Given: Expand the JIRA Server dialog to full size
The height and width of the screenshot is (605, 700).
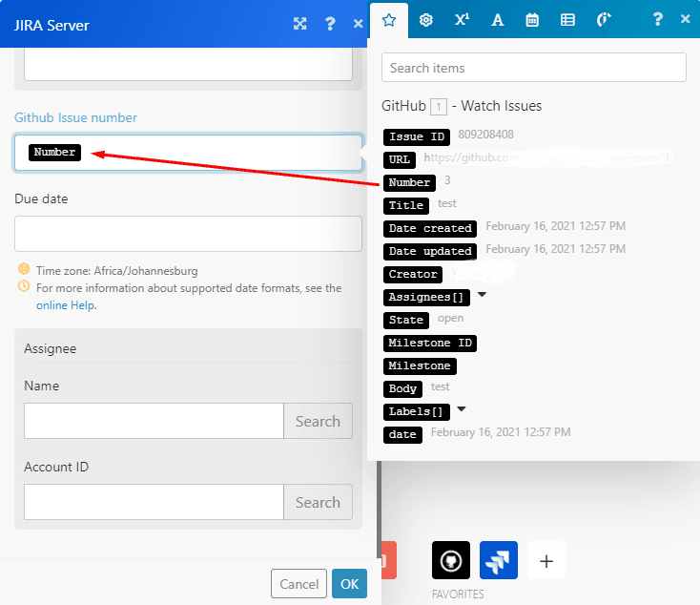Looking at the screenshot, I should tap(300, 24).
